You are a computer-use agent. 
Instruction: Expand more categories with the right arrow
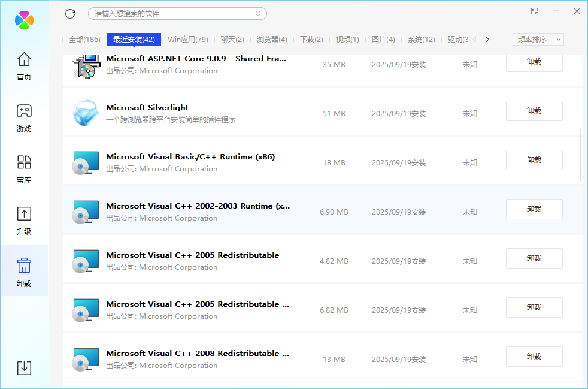click(x=487, y=40)
